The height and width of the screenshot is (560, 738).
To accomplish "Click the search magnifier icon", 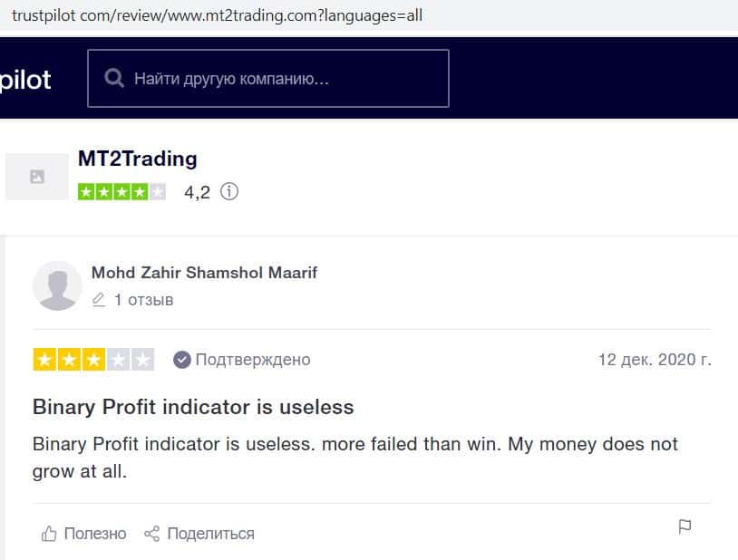I will pyautogui.click(x=114, y=79).
